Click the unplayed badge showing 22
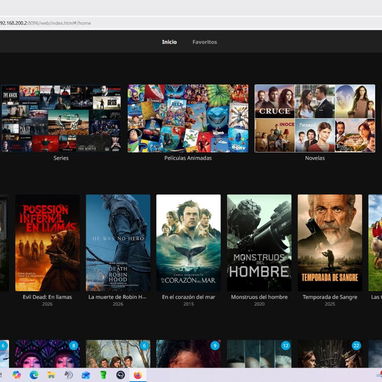The image size is (382, 382). point(356,346)
